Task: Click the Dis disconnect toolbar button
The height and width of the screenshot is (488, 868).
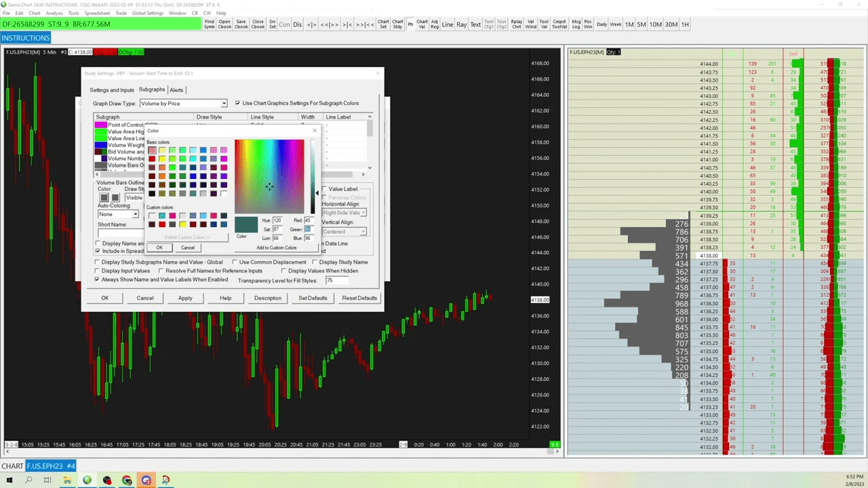Action: pos(298,24)
